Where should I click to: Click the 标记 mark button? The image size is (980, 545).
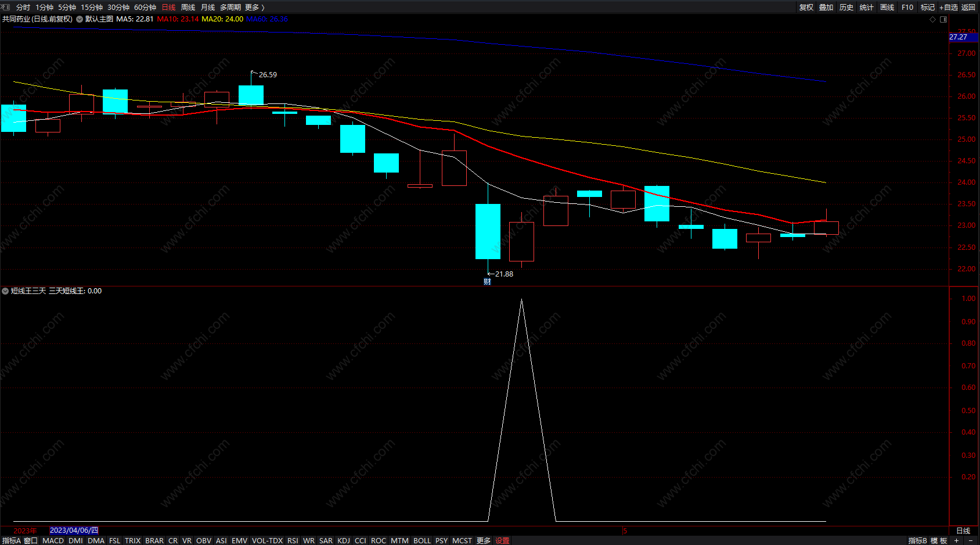[x=928, y=7]
